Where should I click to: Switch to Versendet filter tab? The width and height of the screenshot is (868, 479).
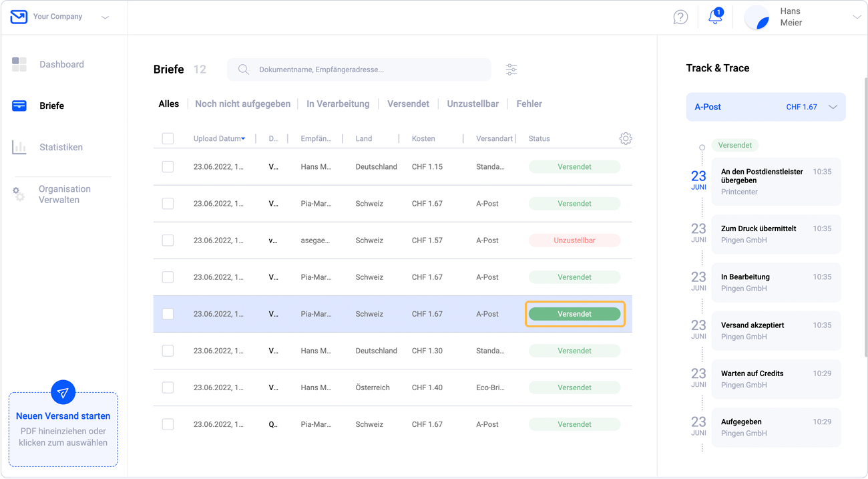pyautogui.click(x=408, y=104)
